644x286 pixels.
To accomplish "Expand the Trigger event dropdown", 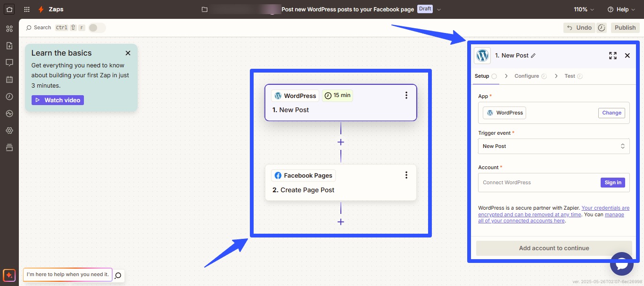I will [553, 146].
